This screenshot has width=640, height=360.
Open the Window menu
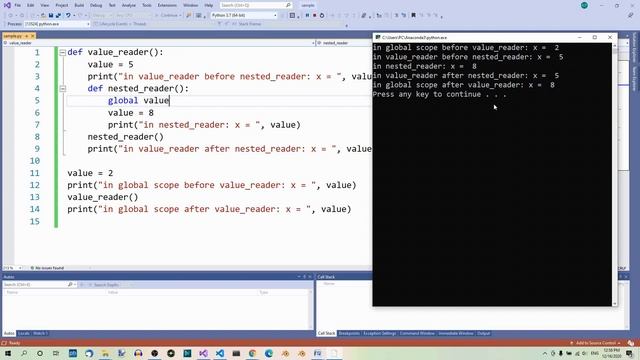point(190,5)
